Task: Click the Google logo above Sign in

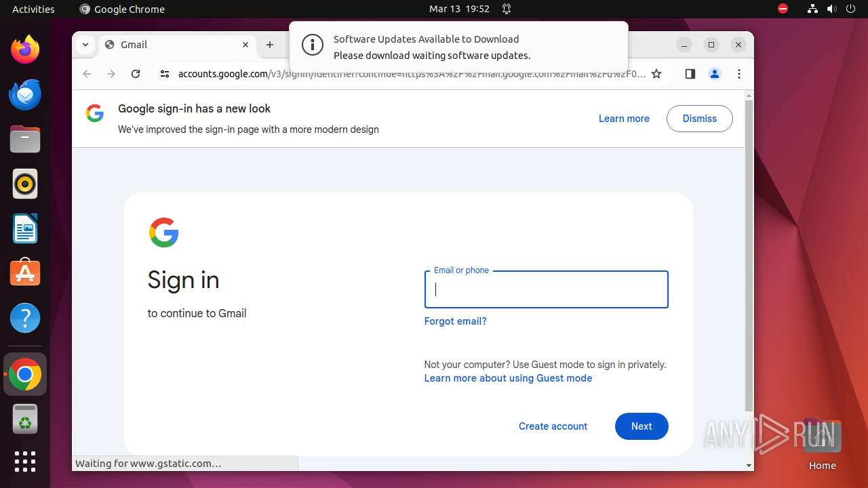Action: coord(163,232)
